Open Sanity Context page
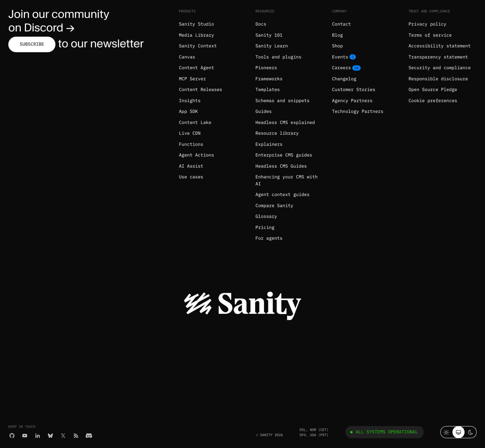 pos(198,46)
